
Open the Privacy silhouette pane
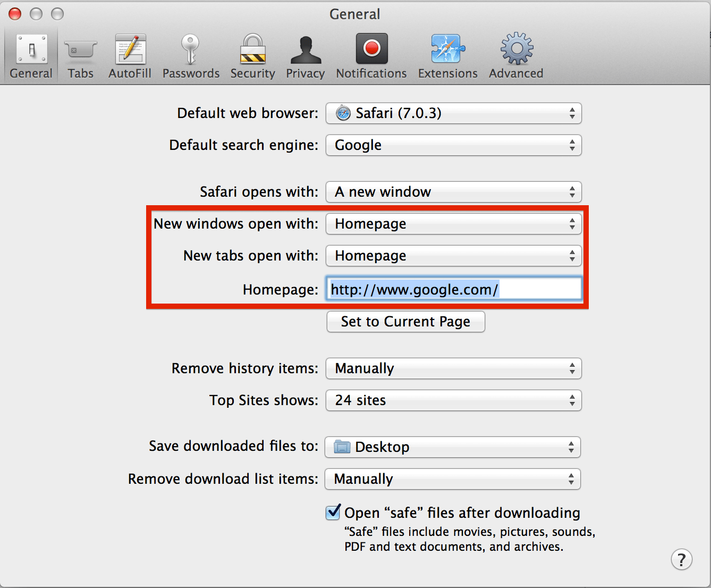(306, 56)
